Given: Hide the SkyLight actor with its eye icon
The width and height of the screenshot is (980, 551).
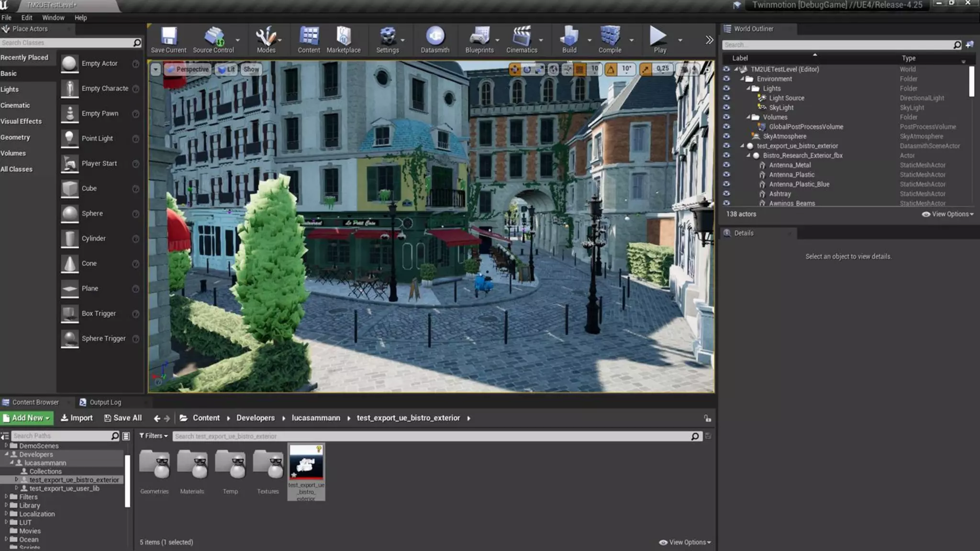Looking at the screenshot, I should (x=726, y=108).
